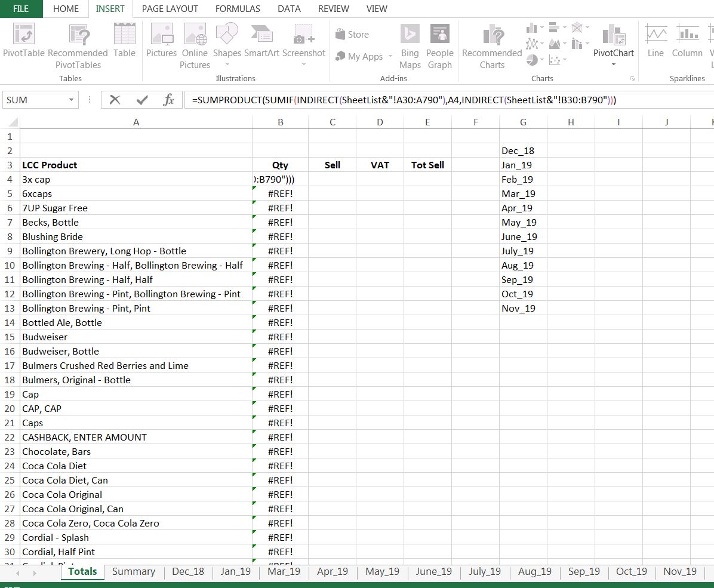This screenshot has height=588, width=714.
Task: Select the 'May_19' cell in column G
Action: 523,222
